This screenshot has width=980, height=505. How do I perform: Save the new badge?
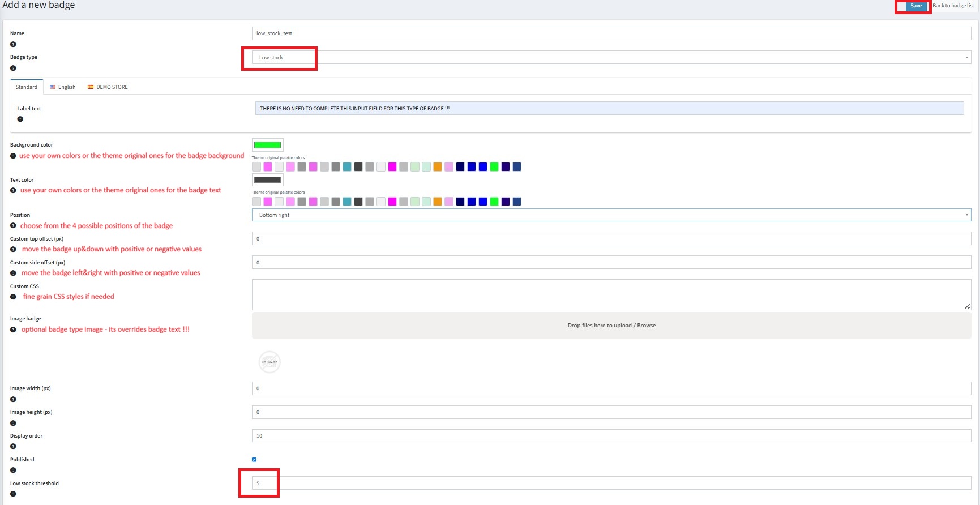(916, 6)
